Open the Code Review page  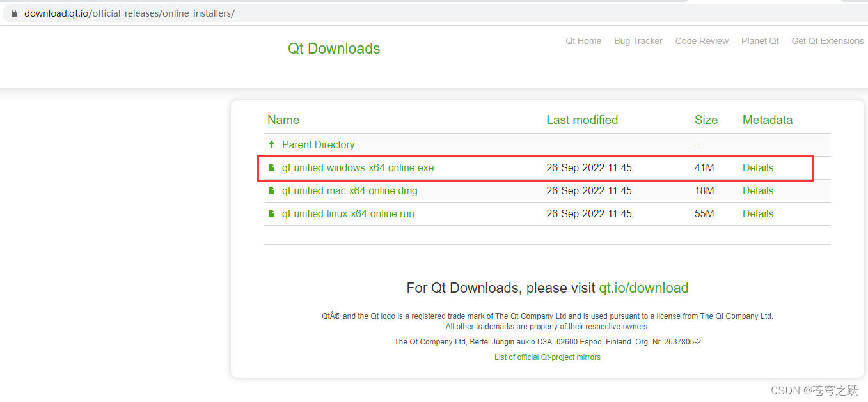coord(702,41)
